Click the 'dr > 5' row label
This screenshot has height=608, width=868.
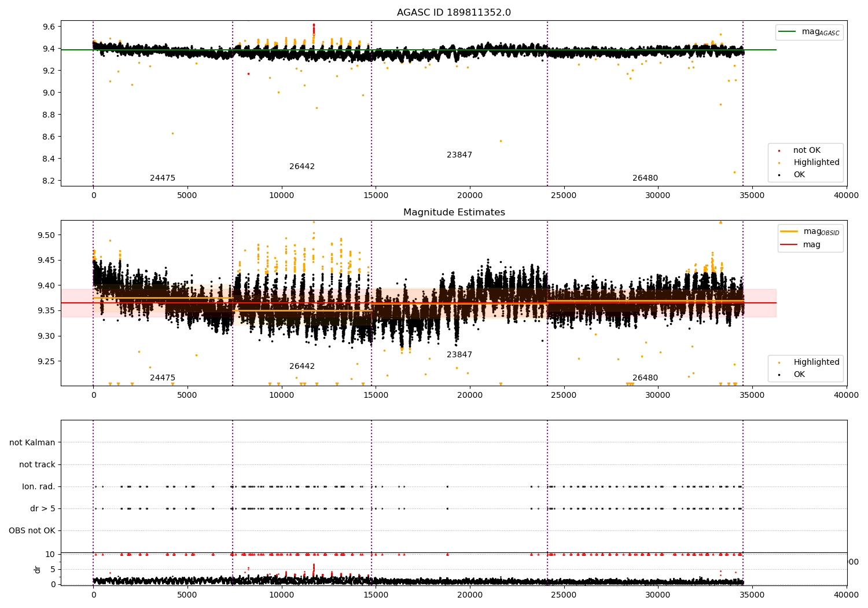tap(43, 508)
